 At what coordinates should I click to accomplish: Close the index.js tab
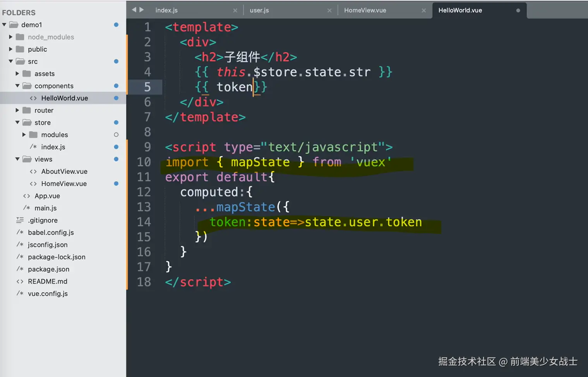click(x=235, y=10)
